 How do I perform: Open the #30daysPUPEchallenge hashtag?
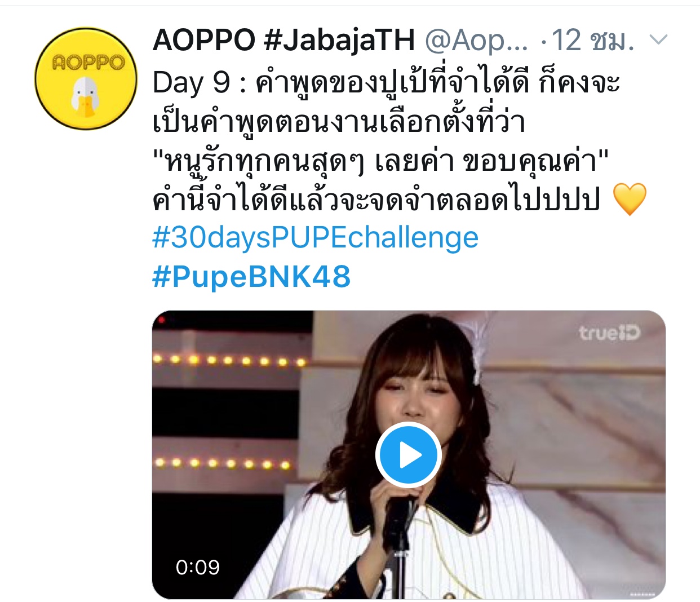click(x=316, y=237)
